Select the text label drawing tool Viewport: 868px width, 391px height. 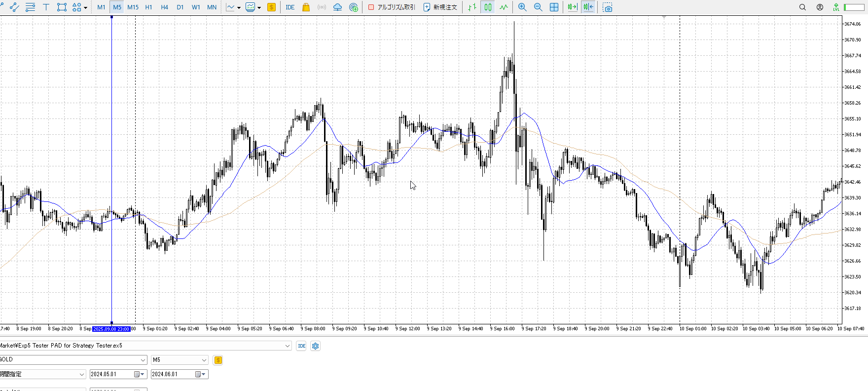[46, 7]
